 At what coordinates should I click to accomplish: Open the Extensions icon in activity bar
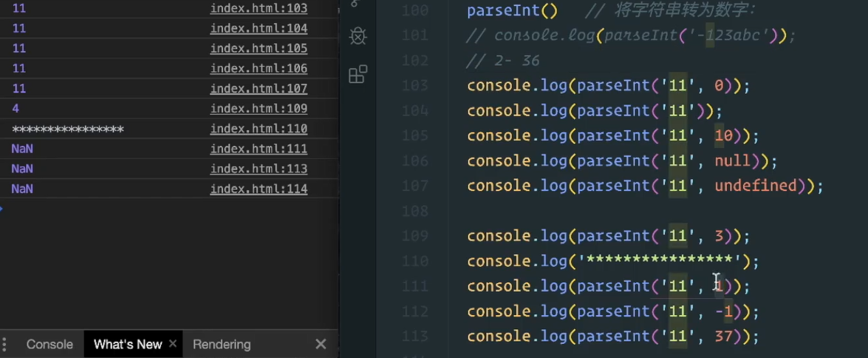(358, 74)
